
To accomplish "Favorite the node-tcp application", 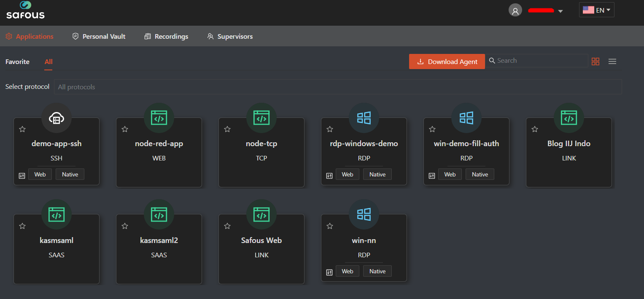I will pos(227,129).
